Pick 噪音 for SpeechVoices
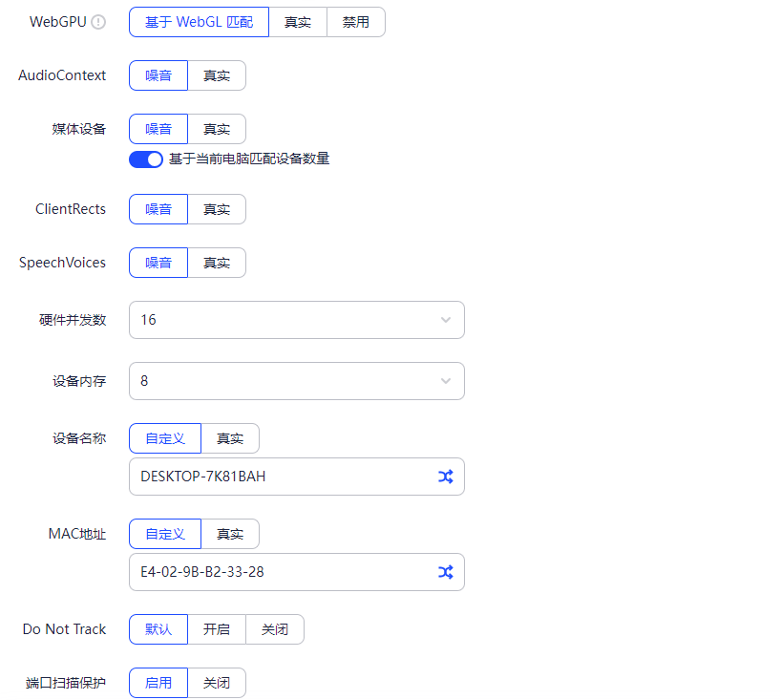This screenshot has height=700, width=780. (158, 263)
